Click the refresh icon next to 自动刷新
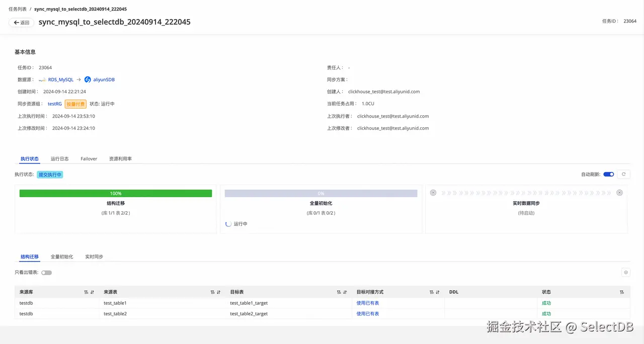This screenshot has width=644, height=344. [x=623, y=175]
